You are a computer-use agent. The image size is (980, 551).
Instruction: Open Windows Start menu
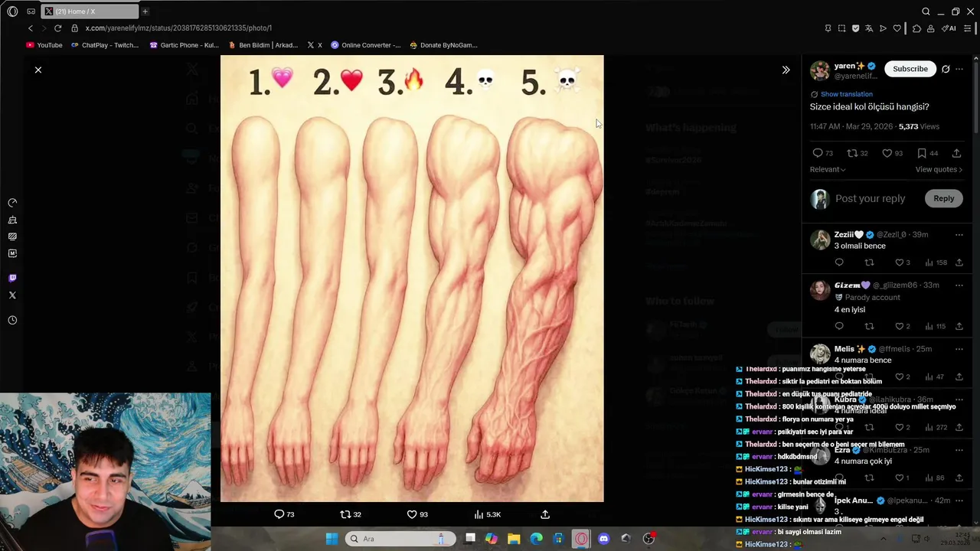[332, 539]
